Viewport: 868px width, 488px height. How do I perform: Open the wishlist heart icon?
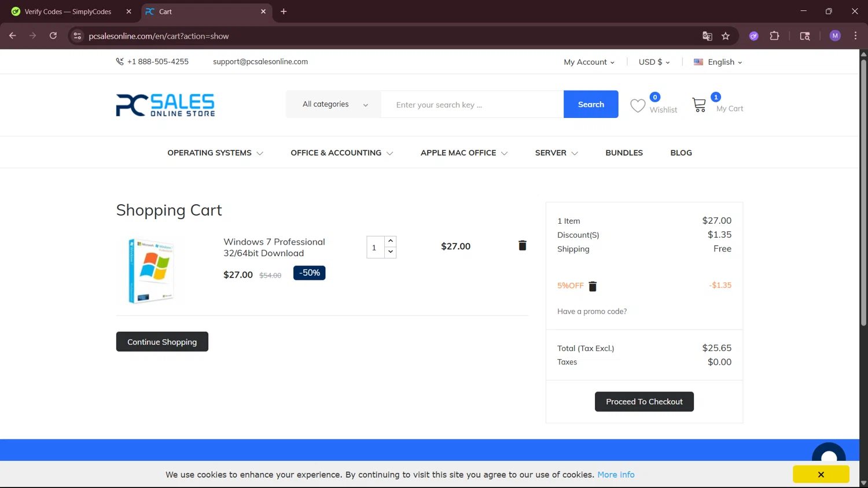click(638, 106)
